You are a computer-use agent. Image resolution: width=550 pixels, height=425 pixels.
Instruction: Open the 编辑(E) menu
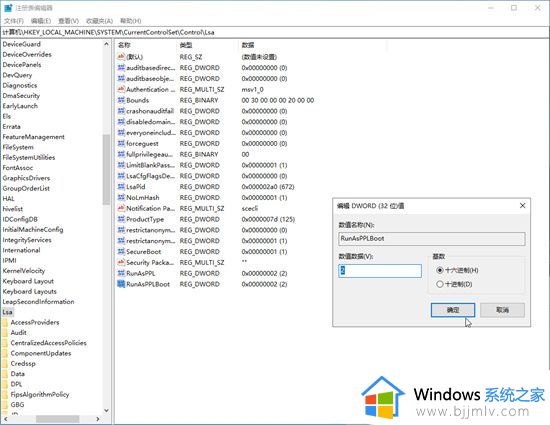coord(41,21)
